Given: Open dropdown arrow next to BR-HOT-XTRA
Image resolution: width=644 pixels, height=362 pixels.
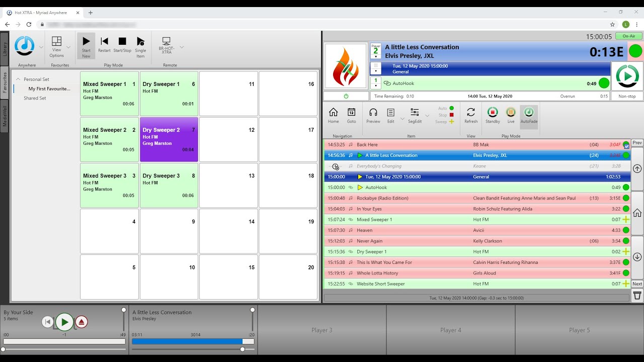Looking at the screenshot, I should coord(182,47).
